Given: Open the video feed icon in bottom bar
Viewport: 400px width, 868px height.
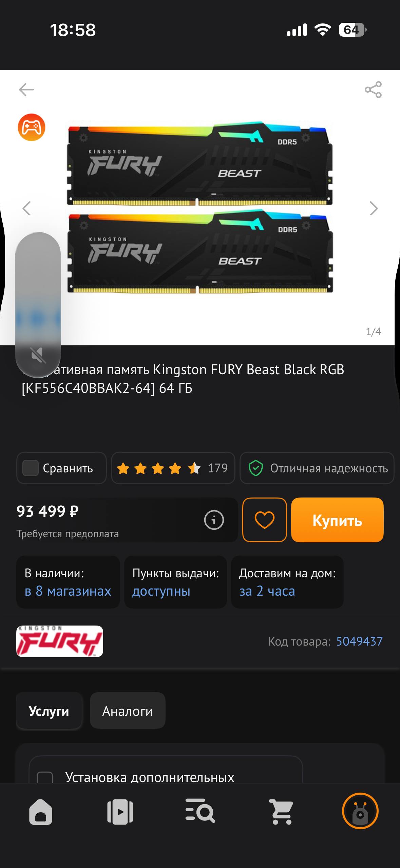Looking at the screenshot, I should pyautogui.click(x=120, y=812).
